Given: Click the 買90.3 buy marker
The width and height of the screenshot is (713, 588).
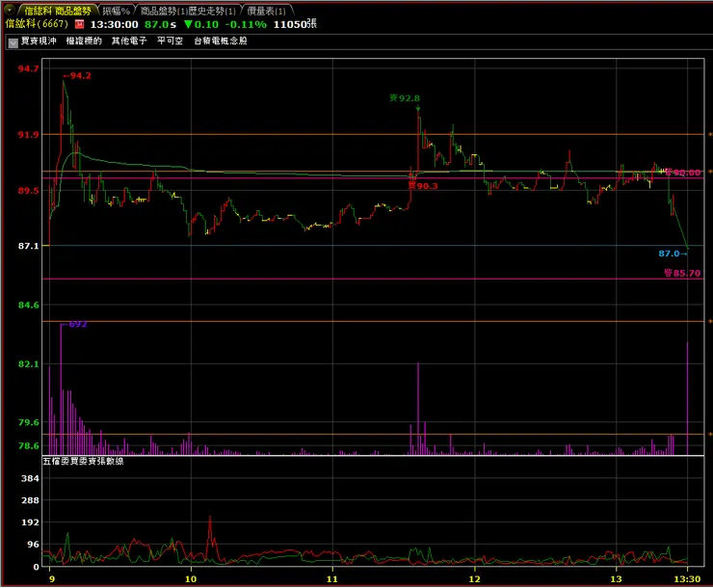Looking at the screenshot, I should click(423, 185).
